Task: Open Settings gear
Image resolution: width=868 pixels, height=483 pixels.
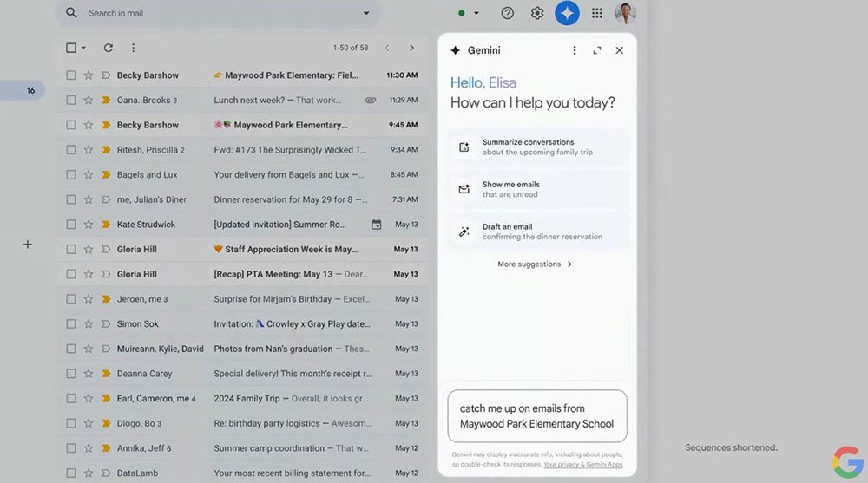Action: coord(537,13)
